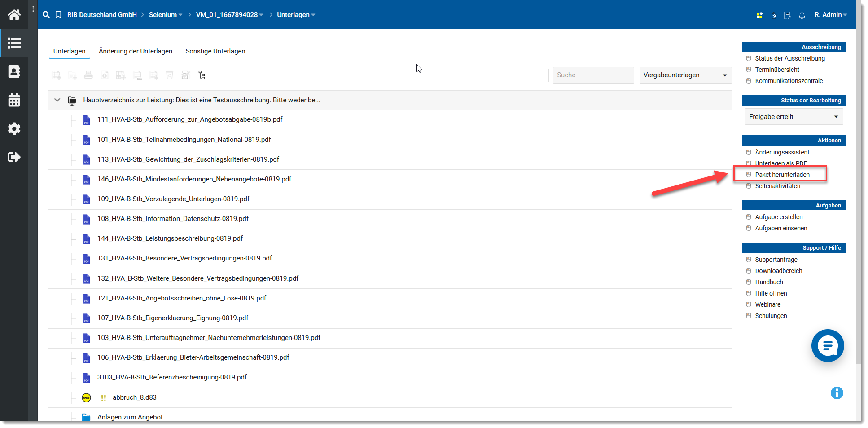
Task: Click the recycle bin toolbar icon
Action: [x=170, y=75]
